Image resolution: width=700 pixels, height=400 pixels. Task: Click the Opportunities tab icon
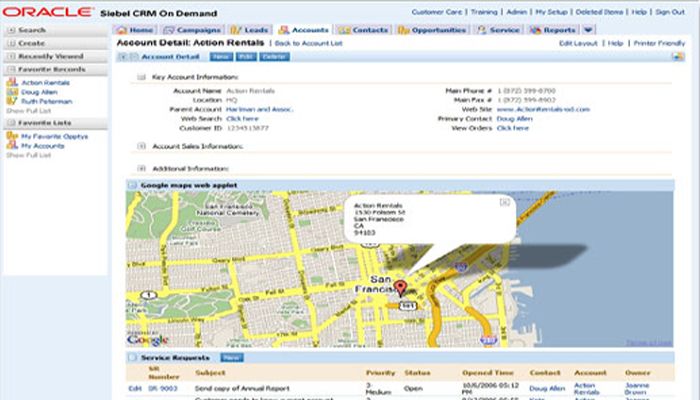[404, 30]
